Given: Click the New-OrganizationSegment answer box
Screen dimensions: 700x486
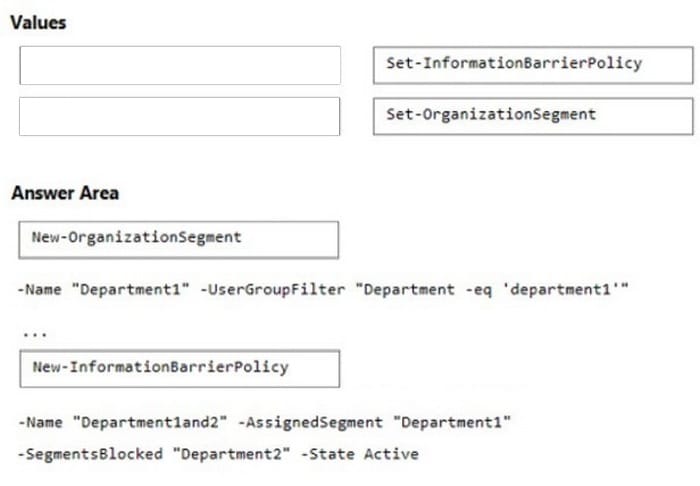Looking at the screenshot, I should click(179, 240).
